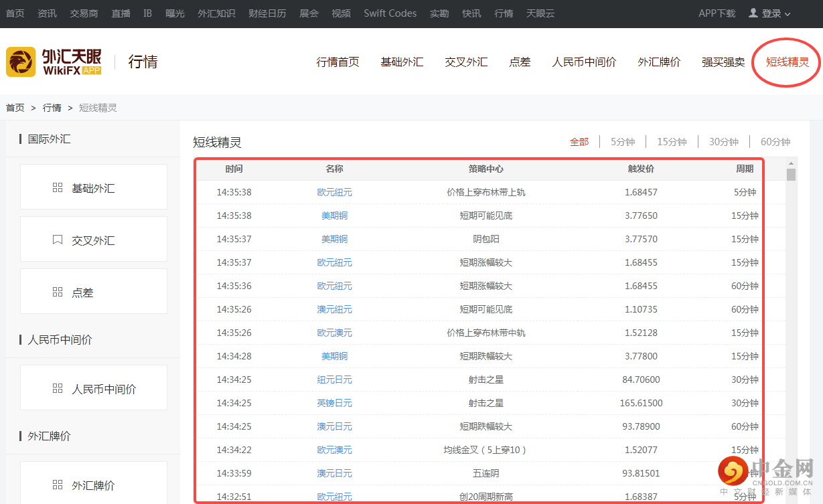This screenshot has height=504, width=823.
Task: Switch to the 60分钟 filter tab
Action: click(774, 141)
